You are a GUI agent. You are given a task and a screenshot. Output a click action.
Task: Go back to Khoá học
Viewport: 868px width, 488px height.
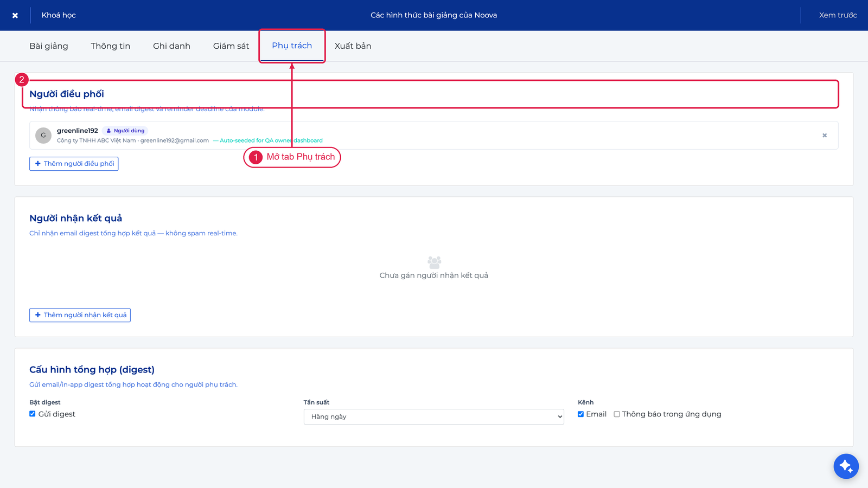tap(59, 15)
